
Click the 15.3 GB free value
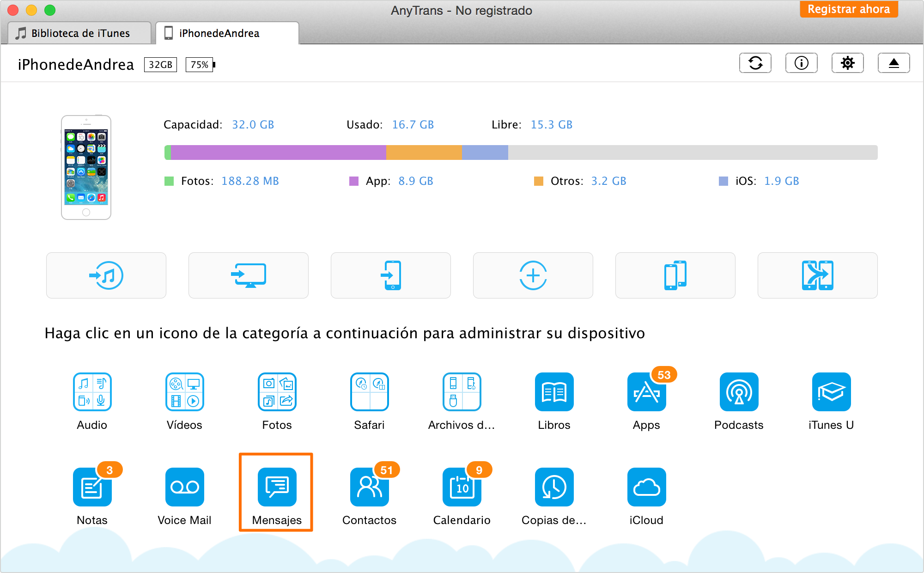552,125
